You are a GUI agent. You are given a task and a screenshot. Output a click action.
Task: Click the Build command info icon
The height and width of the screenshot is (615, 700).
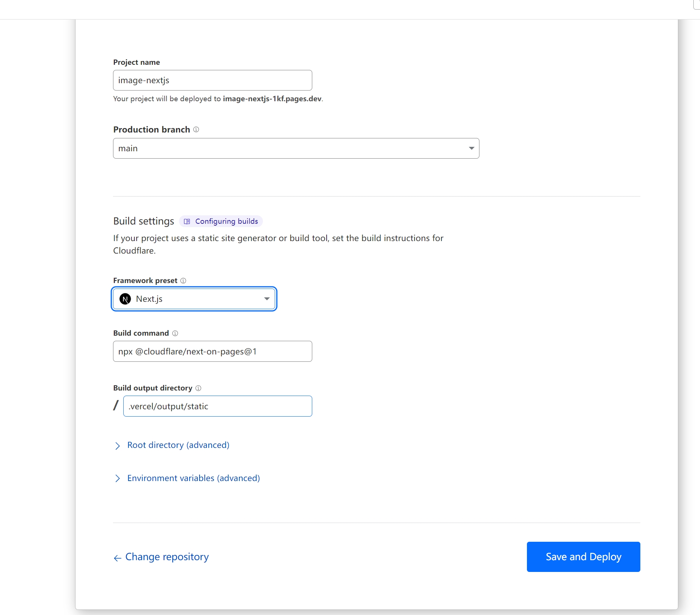pyautogui.click(x=175, y=333)
